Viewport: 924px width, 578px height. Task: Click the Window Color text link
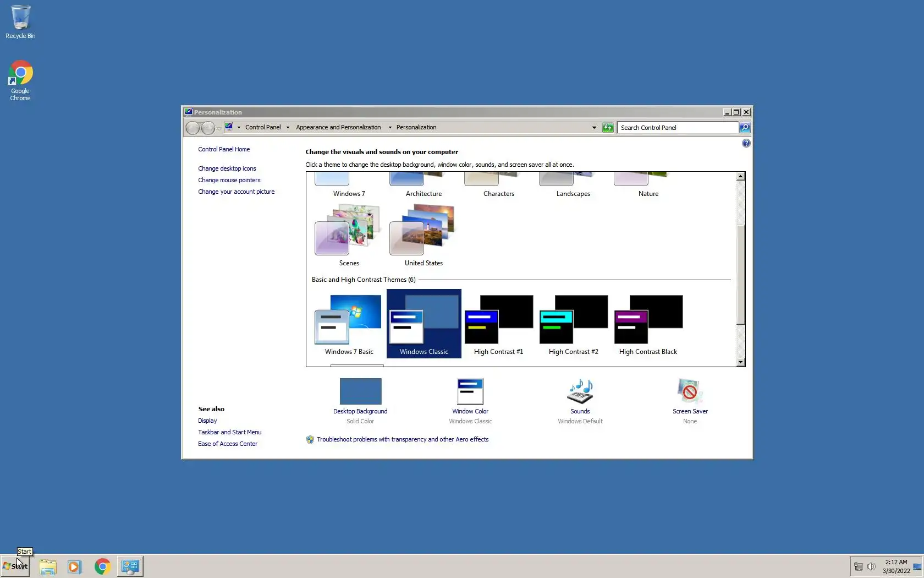470,411
